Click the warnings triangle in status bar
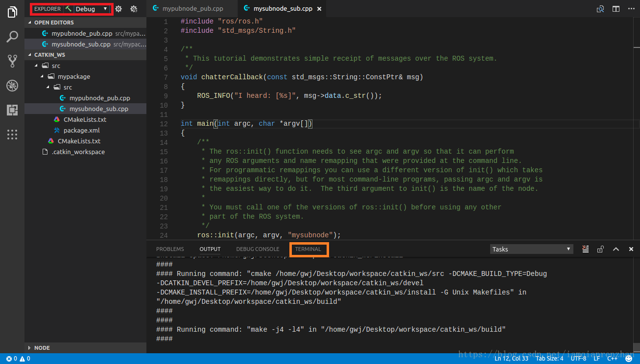This screenshot has width=640, height=364. coord(25,359)
